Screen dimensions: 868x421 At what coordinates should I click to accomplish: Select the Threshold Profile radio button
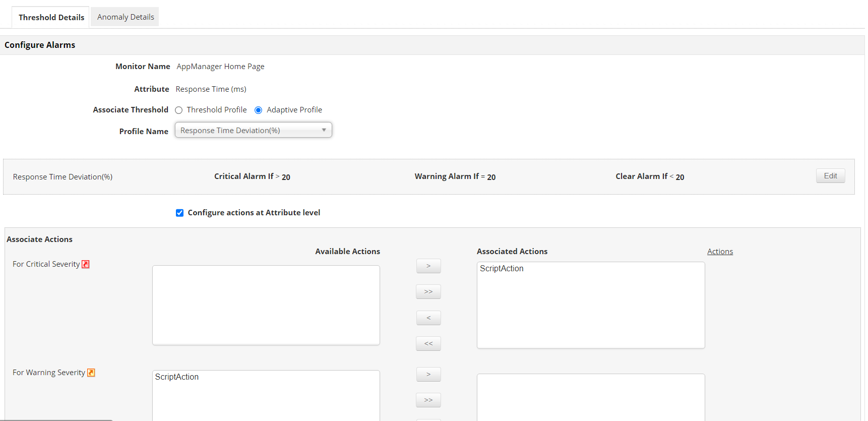coord(179,110)
